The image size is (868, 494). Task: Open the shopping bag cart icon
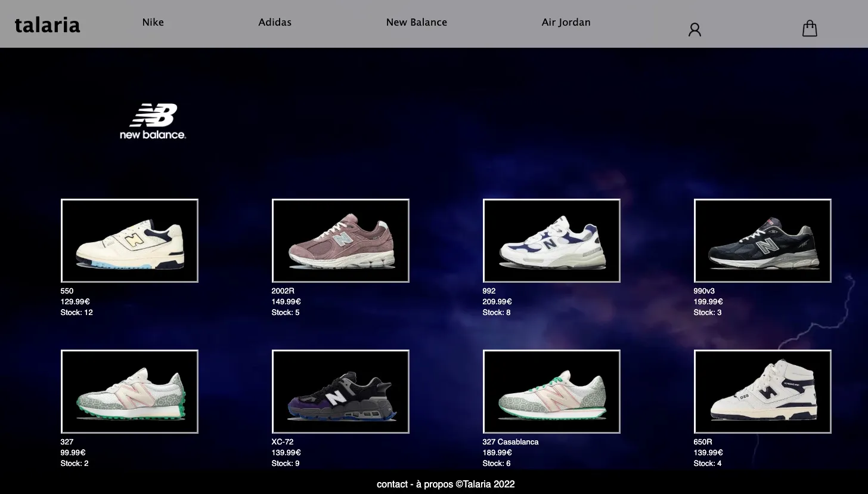(810, 28)
